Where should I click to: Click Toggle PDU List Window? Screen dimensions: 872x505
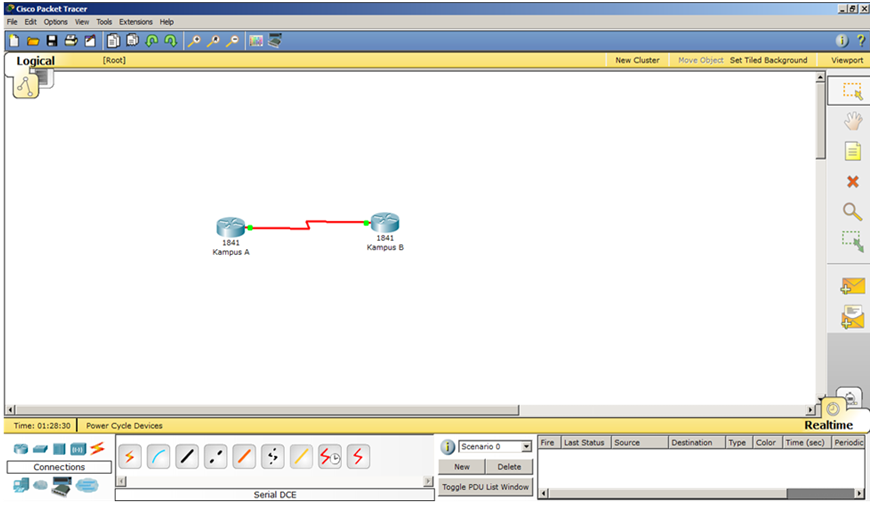click(x=485, y=487)
